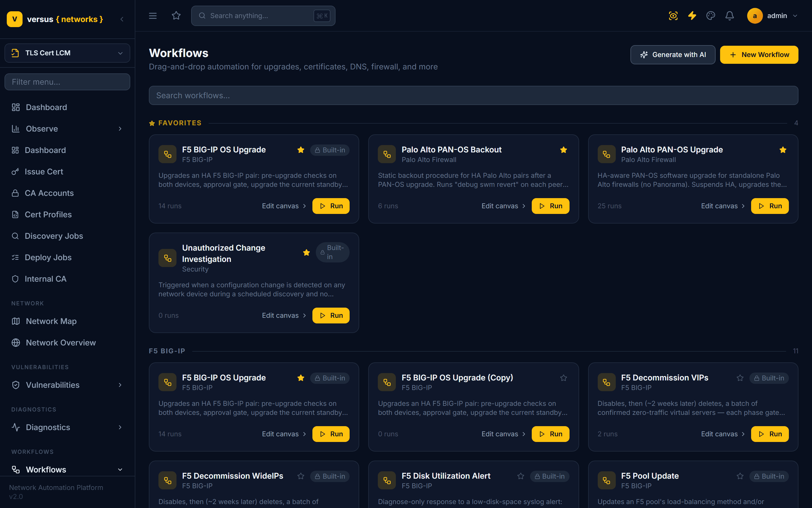Click Generate with AI button
The image size is (812, 508).
click(672, 55)
